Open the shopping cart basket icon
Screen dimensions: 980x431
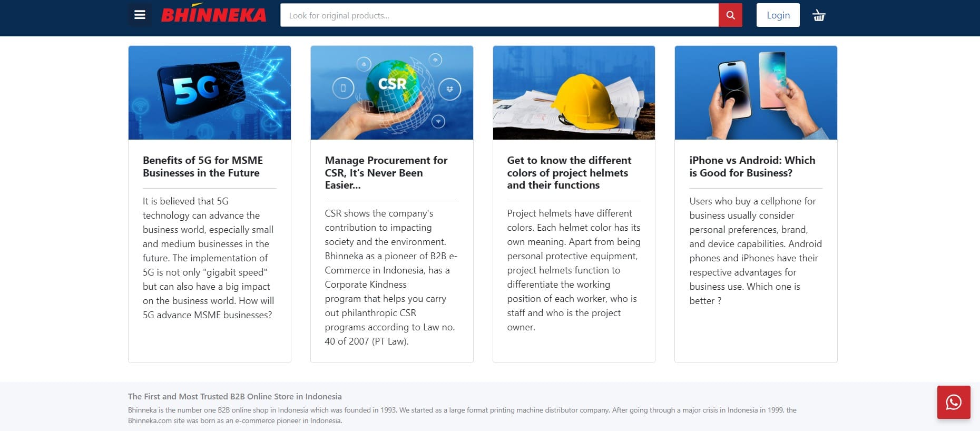coord(819,15)
